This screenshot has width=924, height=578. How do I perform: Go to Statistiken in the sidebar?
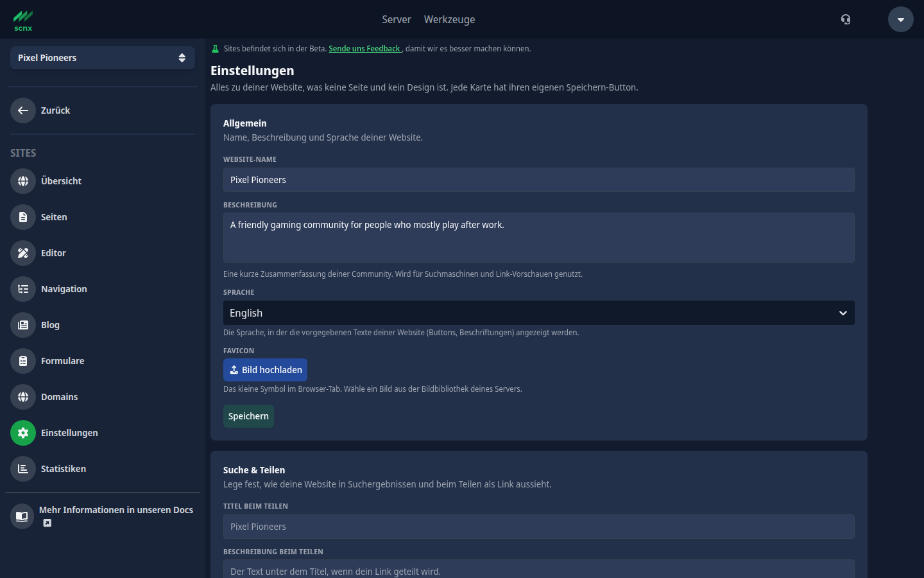(64, 469)
